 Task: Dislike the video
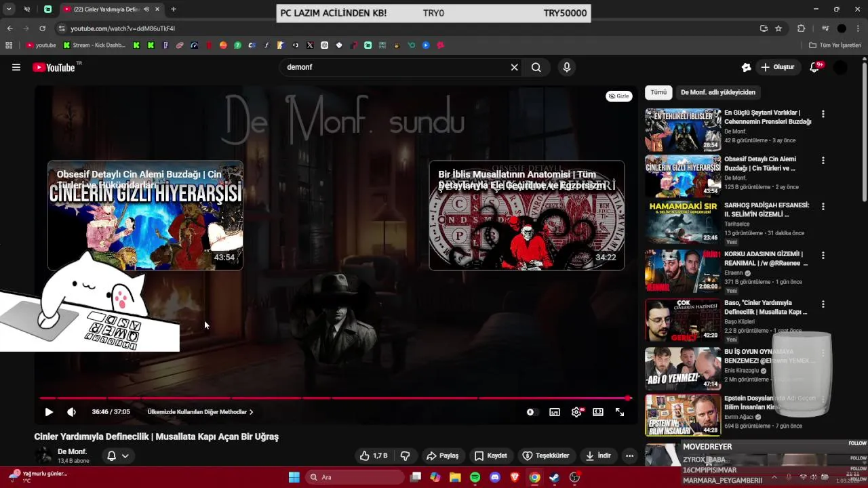click(406, 455)
